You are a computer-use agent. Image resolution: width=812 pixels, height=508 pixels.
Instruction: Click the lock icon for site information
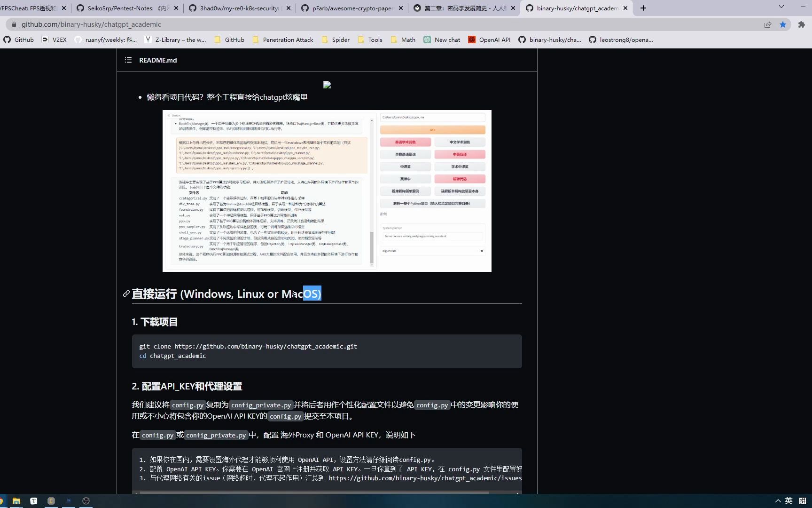coord(14,24)
